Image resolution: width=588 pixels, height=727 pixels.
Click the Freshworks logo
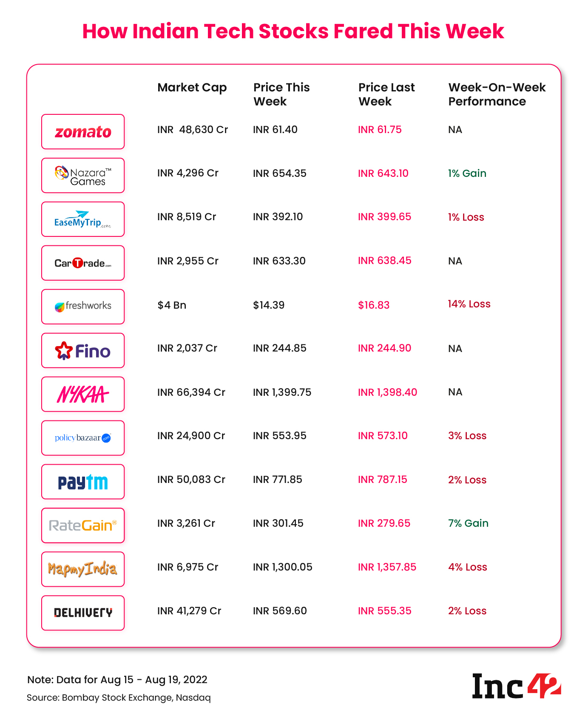(83, 307)
